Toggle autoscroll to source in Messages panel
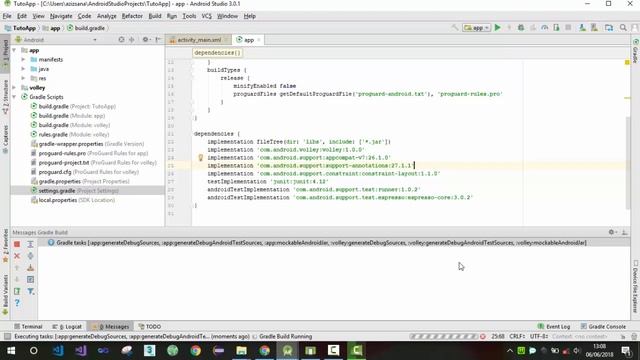This screenshot has height=360, width=640. point(30,280)
